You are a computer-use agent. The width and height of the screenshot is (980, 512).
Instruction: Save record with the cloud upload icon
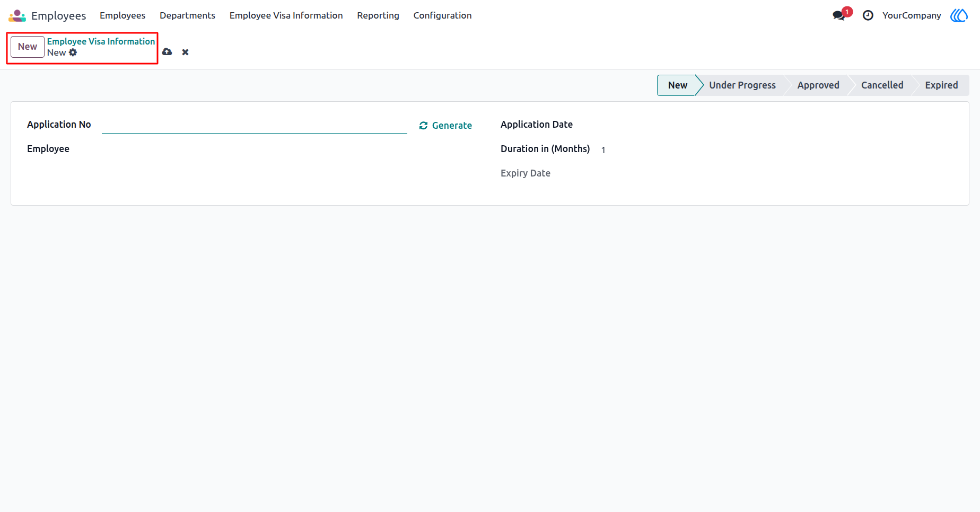(167, 52)
